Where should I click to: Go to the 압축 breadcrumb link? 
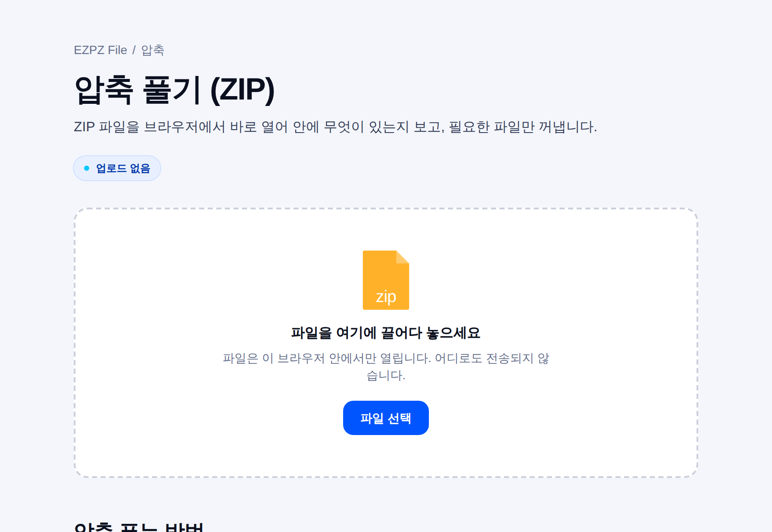[153, 50]
